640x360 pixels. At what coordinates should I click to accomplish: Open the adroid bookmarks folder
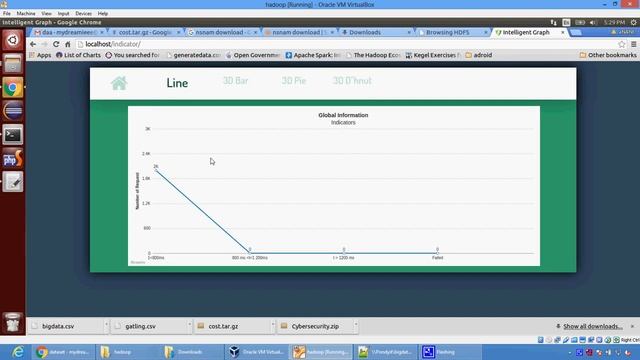(479, 55)
